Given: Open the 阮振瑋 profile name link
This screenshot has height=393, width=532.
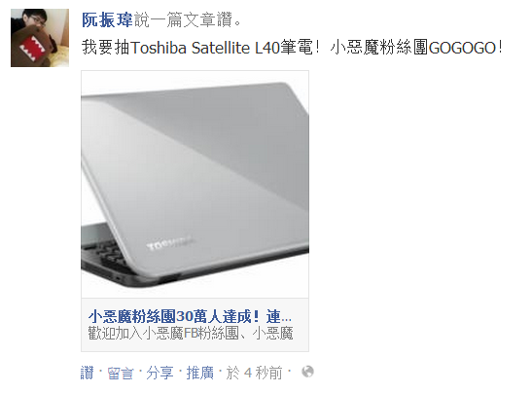Looking at the screenshot, I should [107, 19].
